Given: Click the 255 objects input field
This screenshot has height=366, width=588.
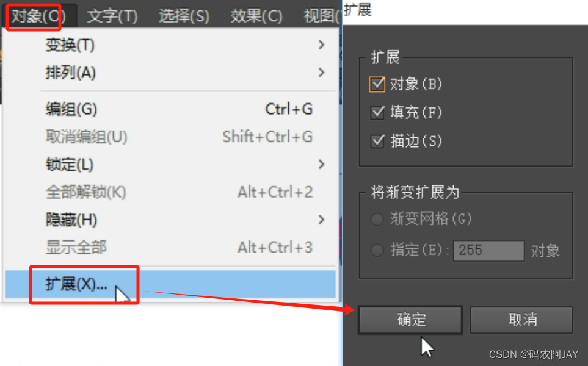Looking at the screenshot, I should click(x=488, y=250).
